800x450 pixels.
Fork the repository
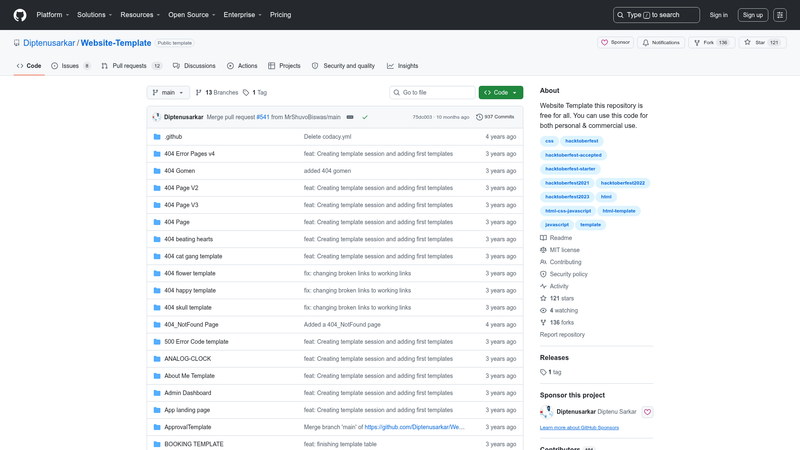[x=711, y=42]
